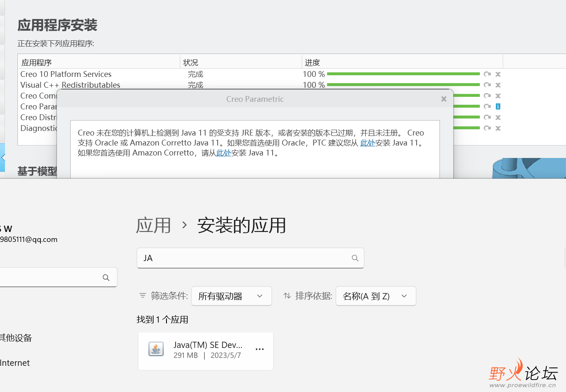Click the 安装的应用 page title
Viewport: 566px width, 392px height.
click(x=241, y=225)
